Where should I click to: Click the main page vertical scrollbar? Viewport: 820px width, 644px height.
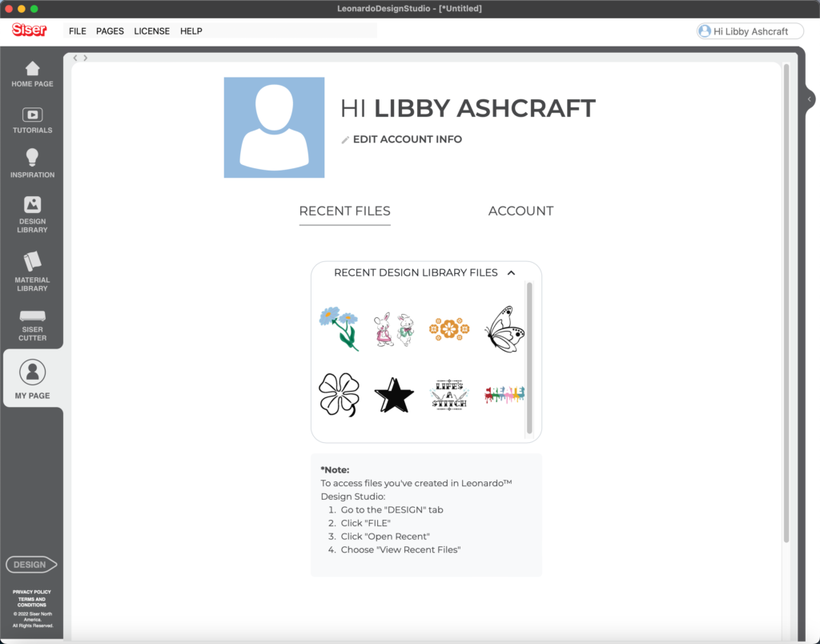click(786, 304)
